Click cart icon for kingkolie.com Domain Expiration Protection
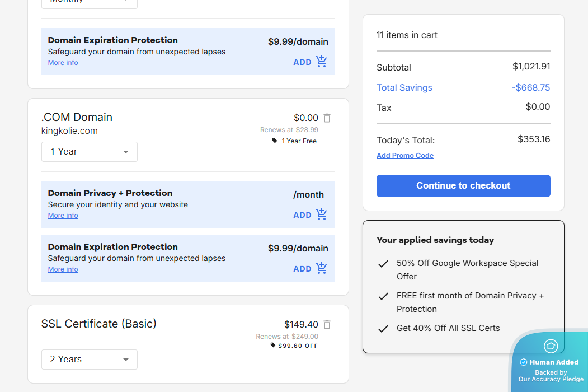Viewport: 588px width, 392px height. [x=321, y=268]
